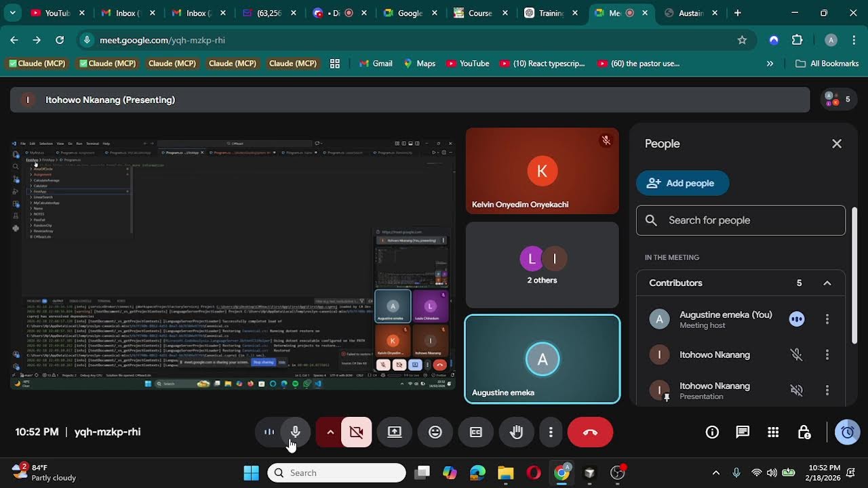Turn on closed captions
The width and height of the screenshot is (868, 488).
[476, 432]
